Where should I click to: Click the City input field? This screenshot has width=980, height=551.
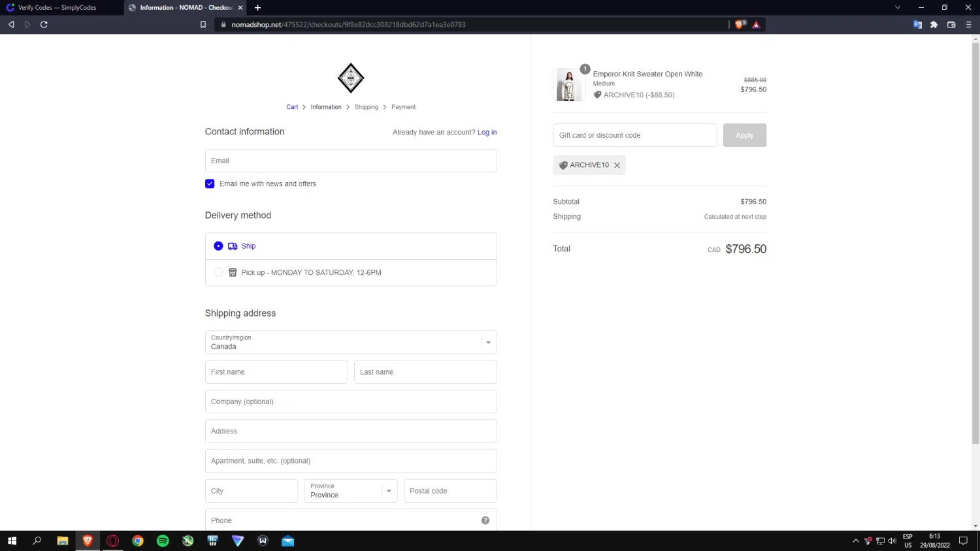252,491
